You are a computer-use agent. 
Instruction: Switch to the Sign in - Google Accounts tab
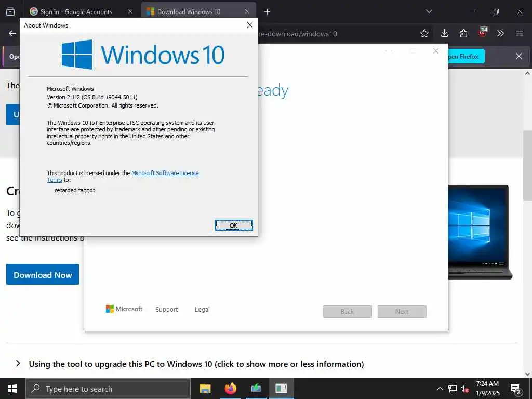click(x=76, y=12)
